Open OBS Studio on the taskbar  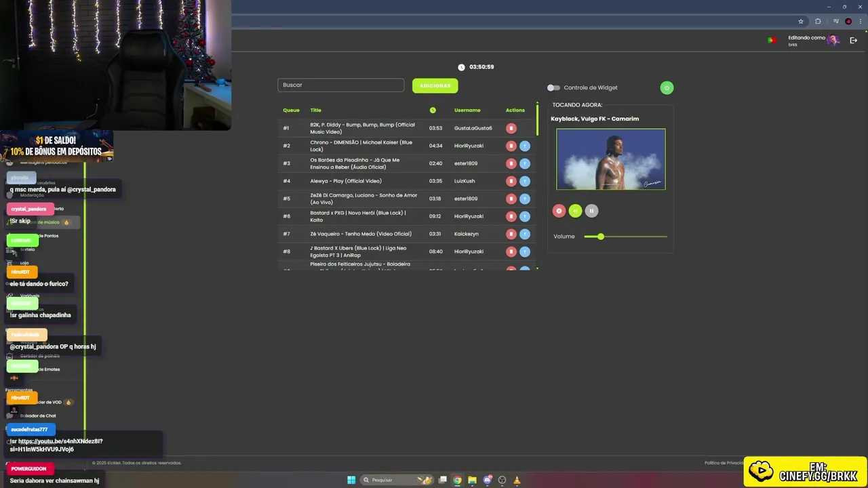pyautogui.click(x=502, y=480)
